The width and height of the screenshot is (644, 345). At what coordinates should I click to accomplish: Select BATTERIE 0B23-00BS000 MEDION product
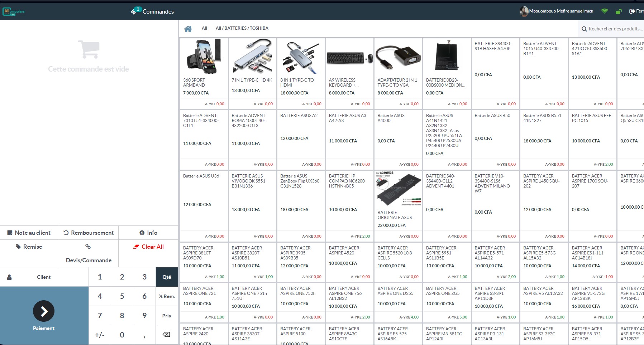tap(447, 73)
